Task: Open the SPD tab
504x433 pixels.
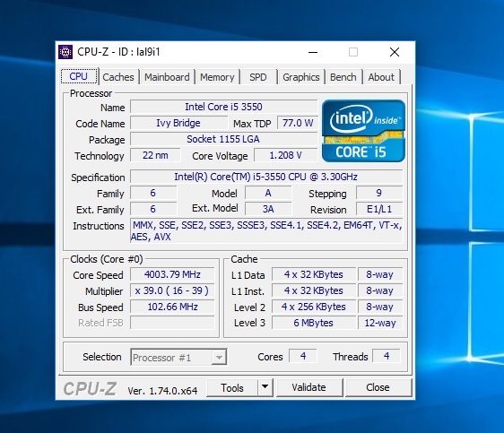Action: [258, 77]
